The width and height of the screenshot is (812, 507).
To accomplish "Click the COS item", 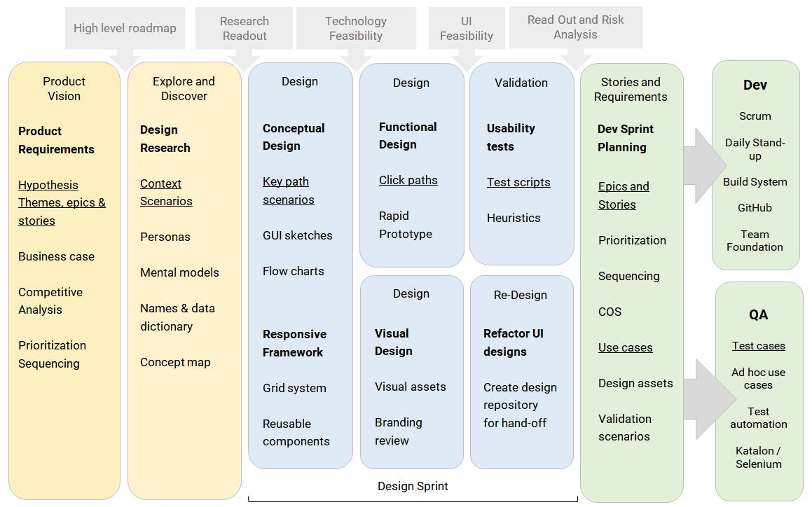I will pos(610,312).
